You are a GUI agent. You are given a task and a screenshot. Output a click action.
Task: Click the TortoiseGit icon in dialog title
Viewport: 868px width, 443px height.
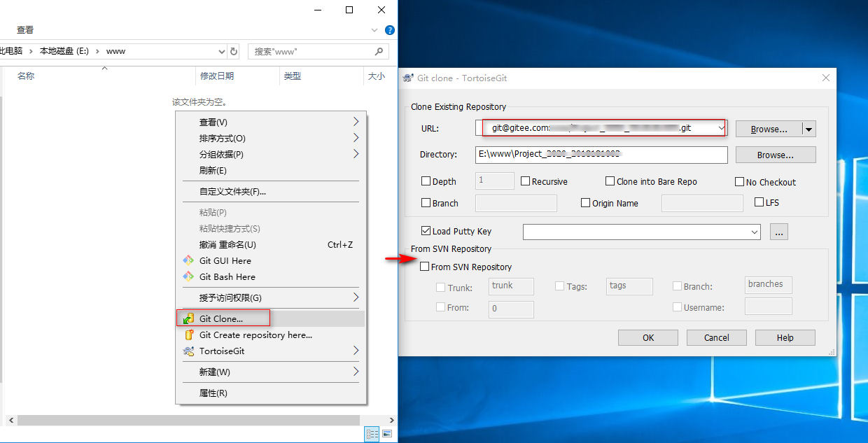(408, 78)
